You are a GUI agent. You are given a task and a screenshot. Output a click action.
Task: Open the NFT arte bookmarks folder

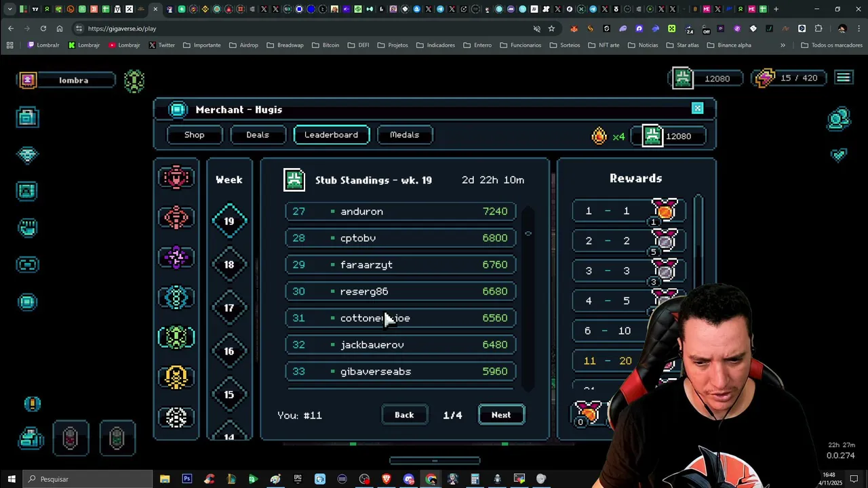(604, 45)
